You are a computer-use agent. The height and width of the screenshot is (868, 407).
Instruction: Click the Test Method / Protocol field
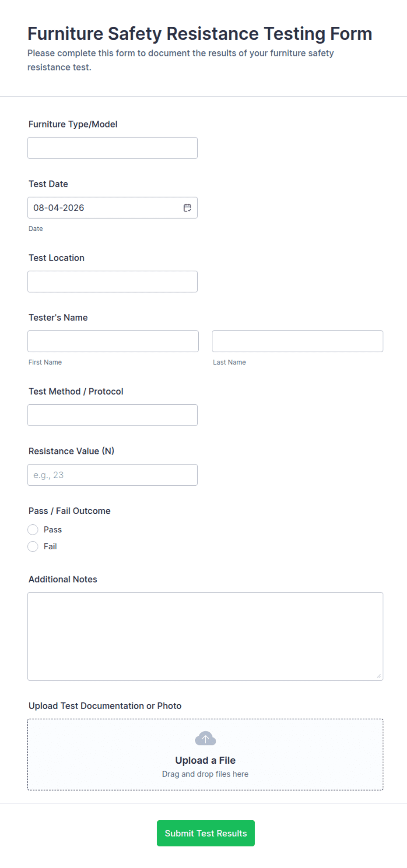tap(112, 415)
